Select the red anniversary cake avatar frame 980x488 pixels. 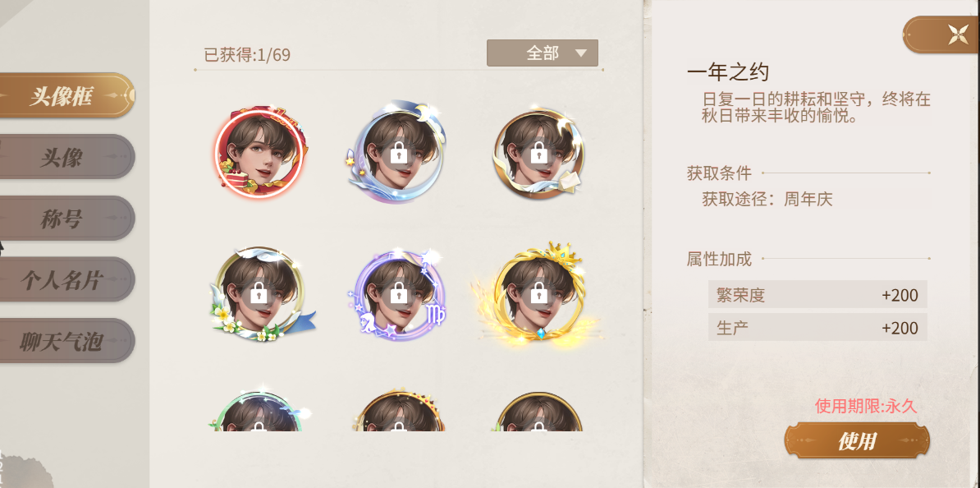(259, 154)
